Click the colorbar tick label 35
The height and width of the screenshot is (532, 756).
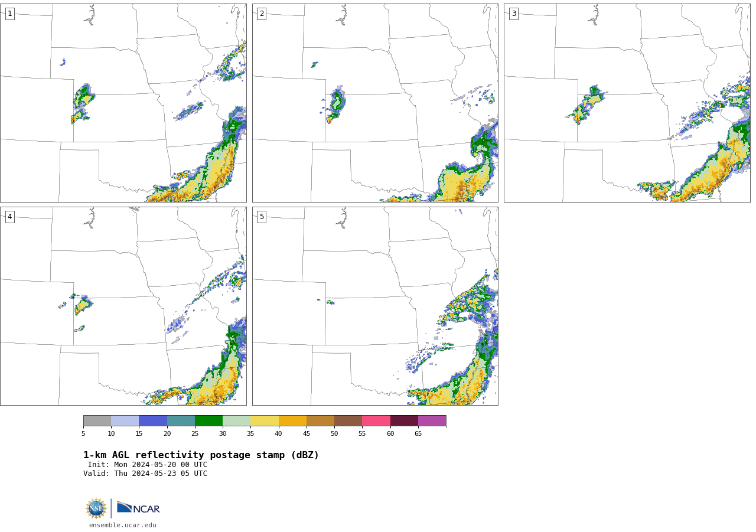coord(250,434)
